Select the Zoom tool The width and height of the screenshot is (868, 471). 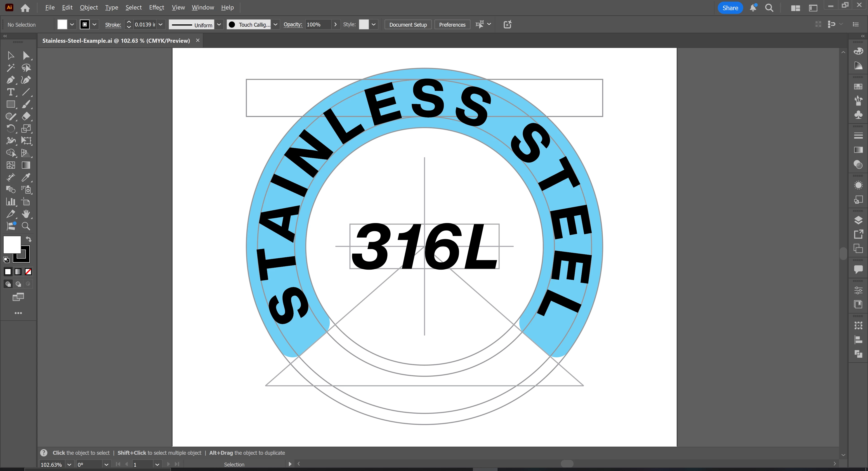pos(26,226)
